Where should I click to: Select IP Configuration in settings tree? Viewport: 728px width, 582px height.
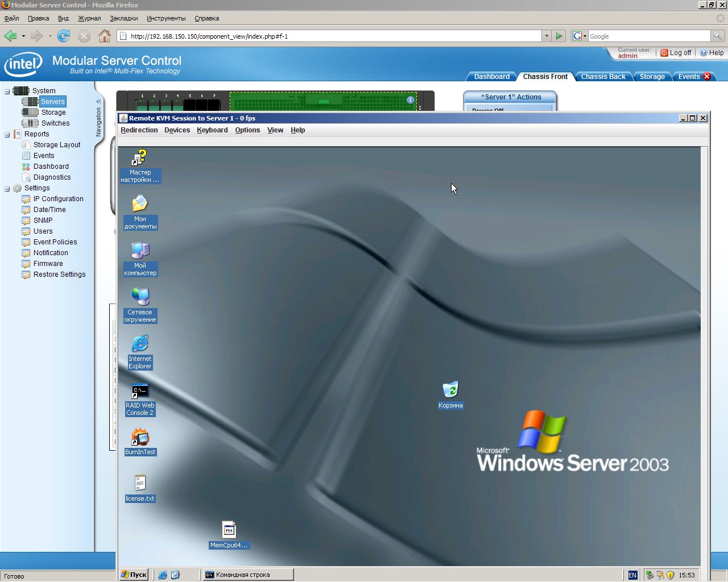tap(58, 199)
